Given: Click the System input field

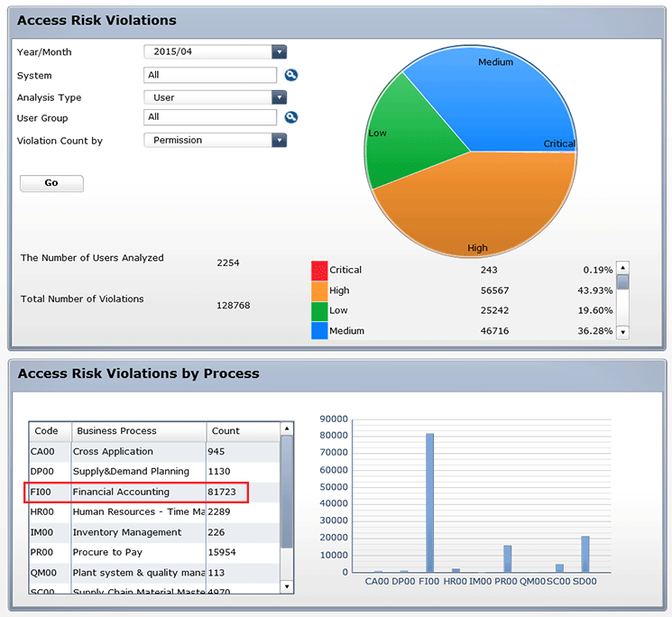Looking at the screenshot, I should click(x=210, y=76).
